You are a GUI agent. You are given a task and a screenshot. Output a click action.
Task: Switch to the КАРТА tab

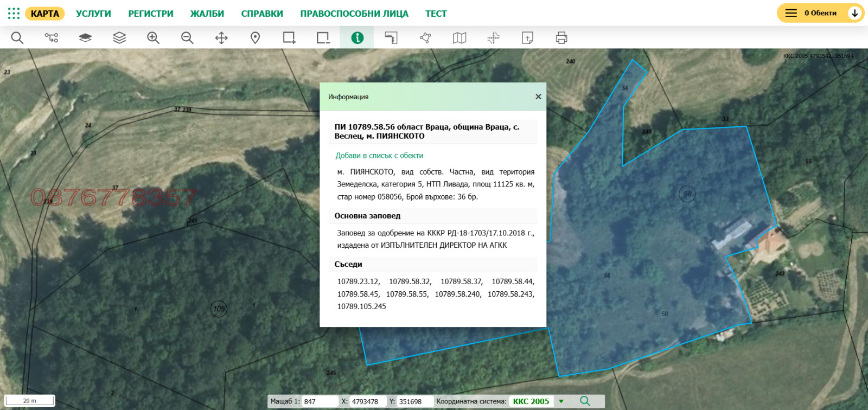pos(44,14)
